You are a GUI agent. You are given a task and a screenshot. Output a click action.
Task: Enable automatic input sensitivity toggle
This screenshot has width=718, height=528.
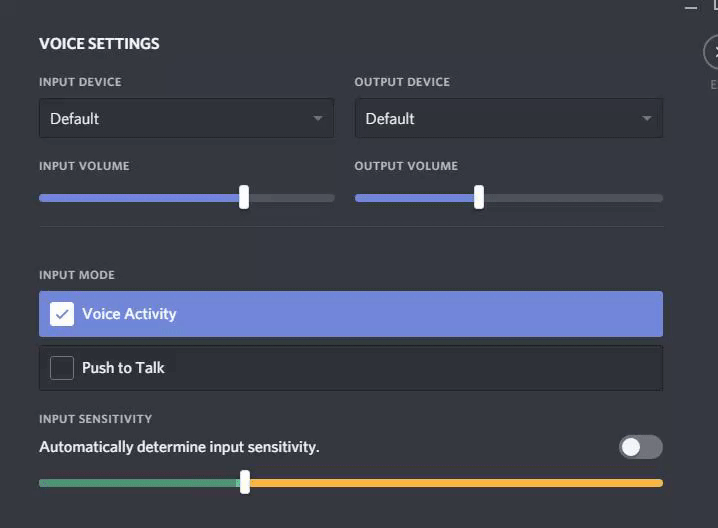[640, 447]
